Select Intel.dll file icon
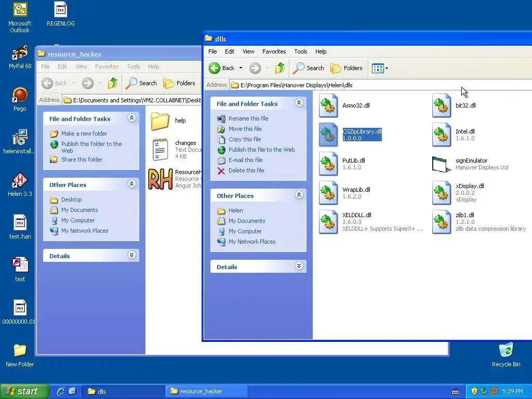 point(442,135)
